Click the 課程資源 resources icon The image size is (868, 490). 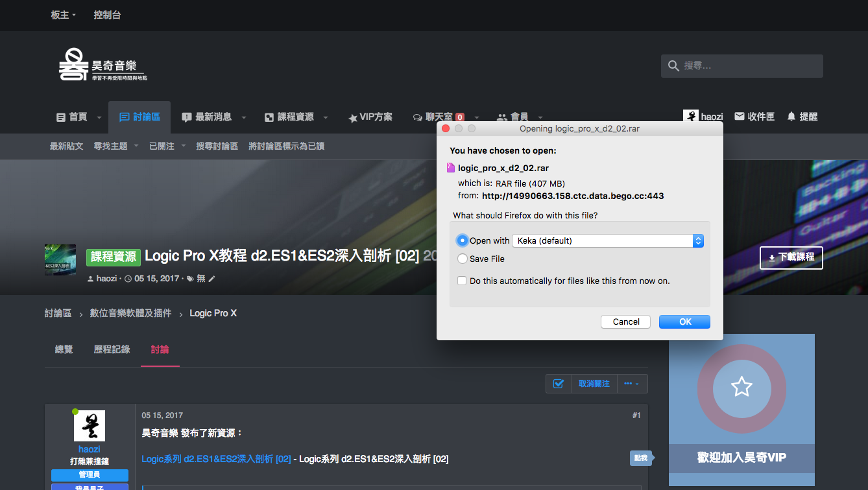pyautogui.click(x=269, y=117)
